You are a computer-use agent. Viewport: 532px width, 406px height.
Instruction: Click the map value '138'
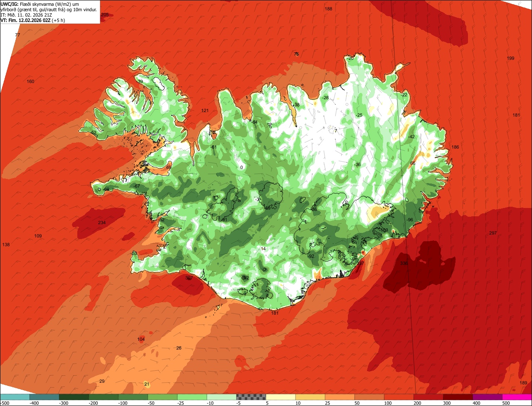(x=6, y=245)
